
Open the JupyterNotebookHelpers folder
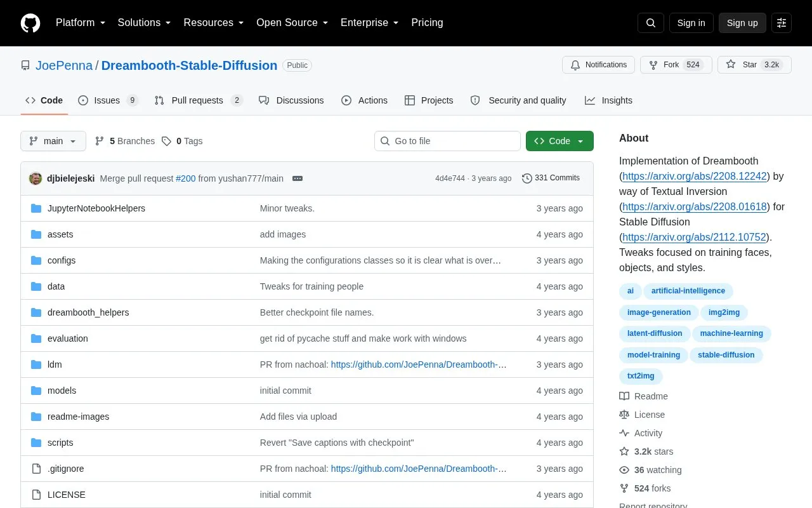pos(96,208)
